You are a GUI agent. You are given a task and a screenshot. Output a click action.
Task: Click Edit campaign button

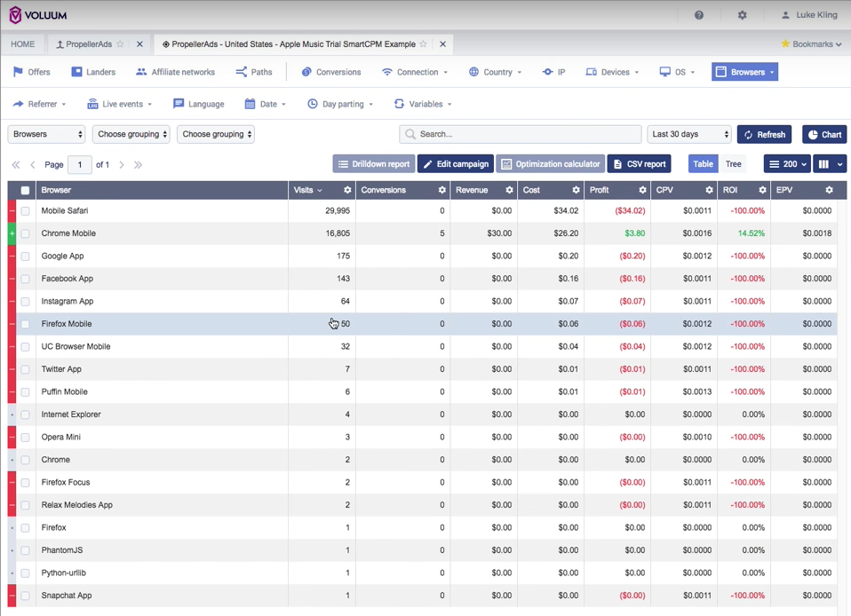456,163
